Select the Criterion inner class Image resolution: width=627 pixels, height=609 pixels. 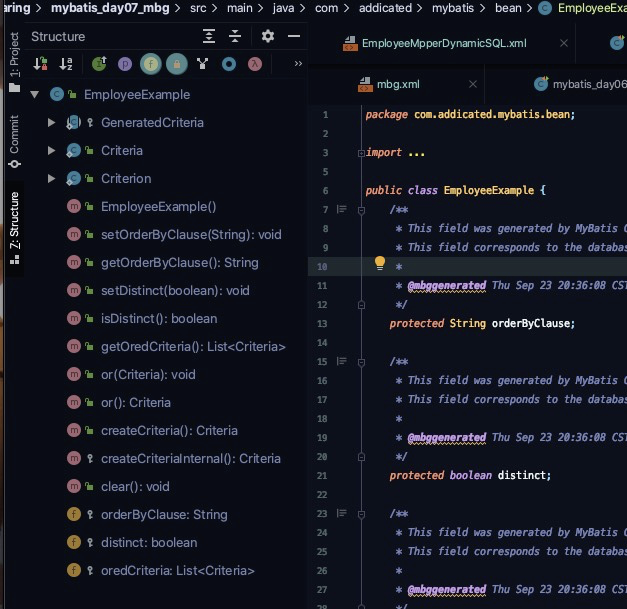[x=126, y=178]
